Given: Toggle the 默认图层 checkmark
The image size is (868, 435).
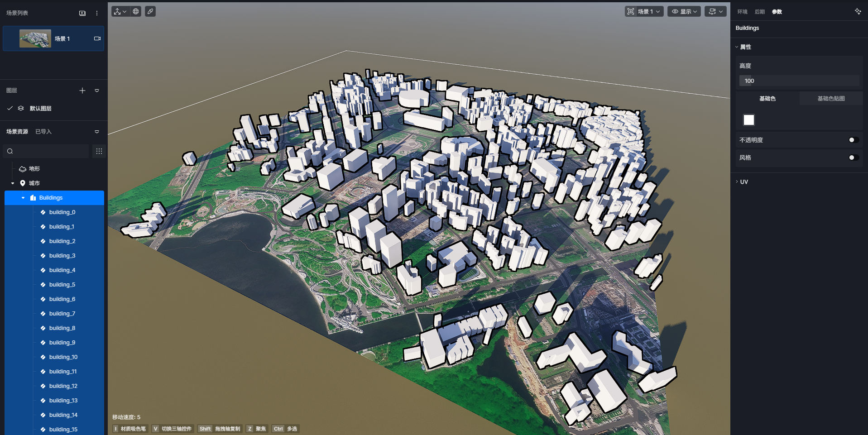Looking at the screenshot, I should (x=10, y=108).
